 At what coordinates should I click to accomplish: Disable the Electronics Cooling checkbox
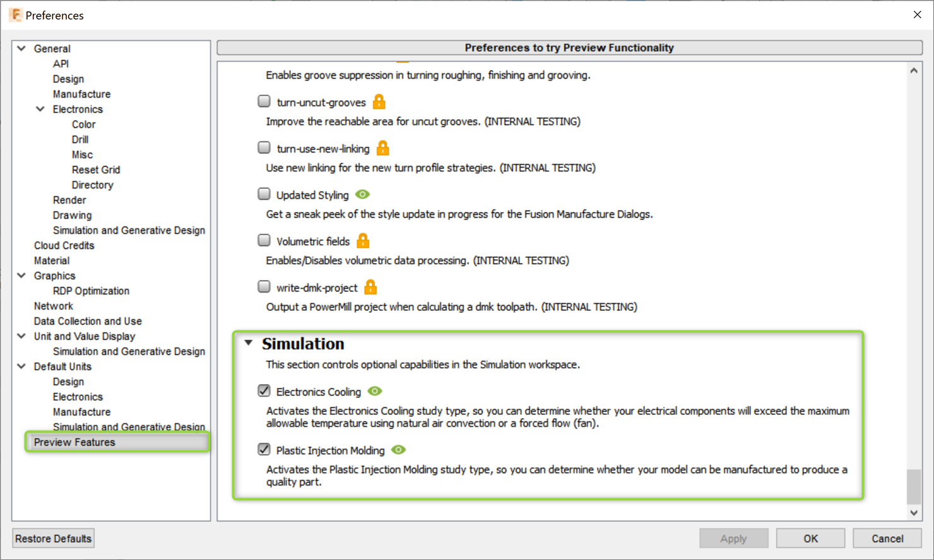tap(264, 390)
